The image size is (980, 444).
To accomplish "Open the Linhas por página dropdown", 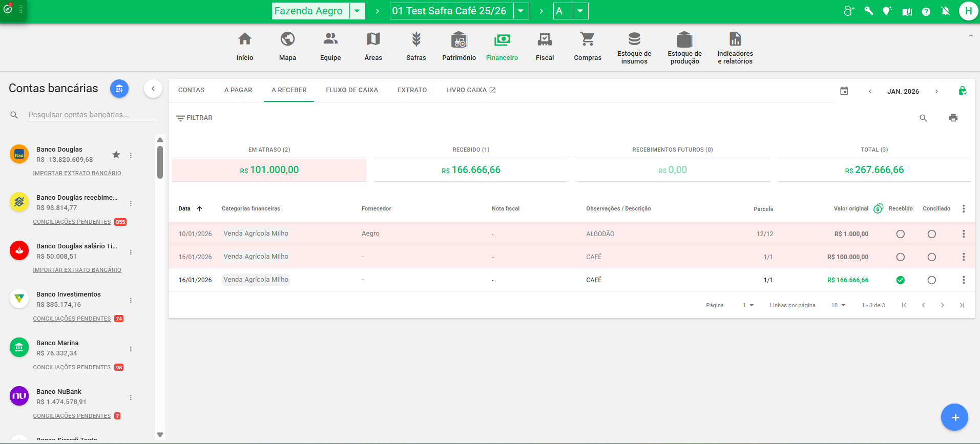I will 838,305.
